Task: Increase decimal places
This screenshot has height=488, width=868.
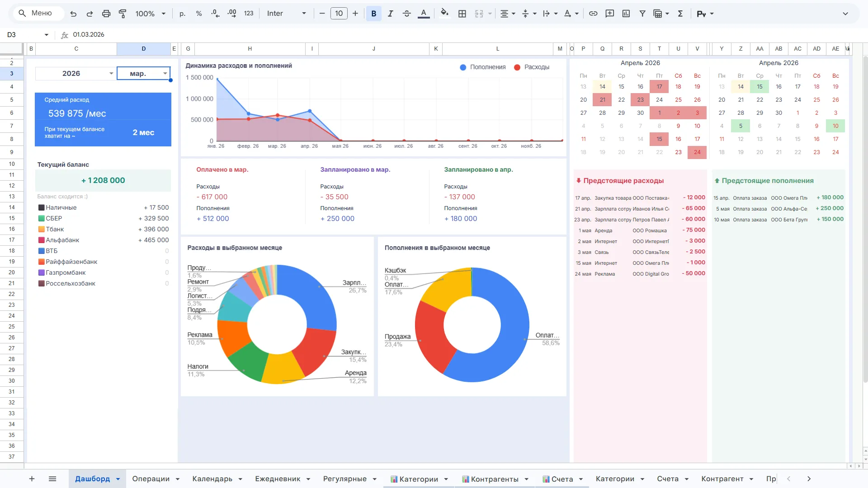Action: click(x=232, y=14)
